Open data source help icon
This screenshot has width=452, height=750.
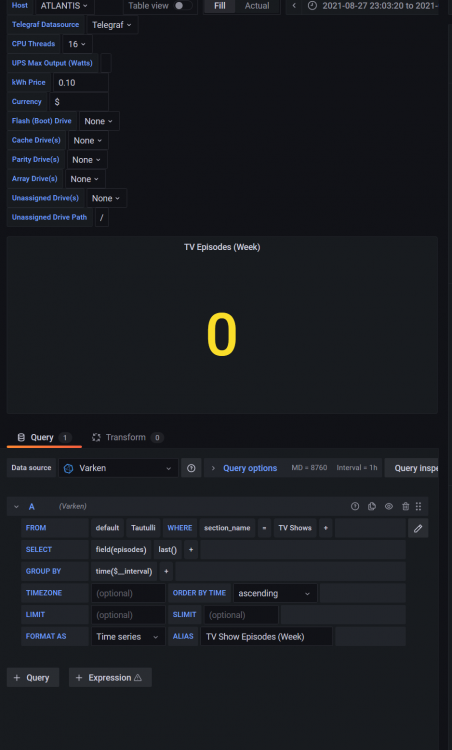[x=191, y=468]
